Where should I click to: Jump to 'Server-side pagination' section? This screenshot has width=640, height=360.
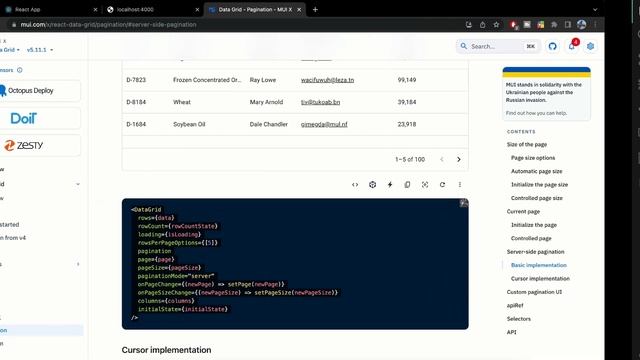536,252
